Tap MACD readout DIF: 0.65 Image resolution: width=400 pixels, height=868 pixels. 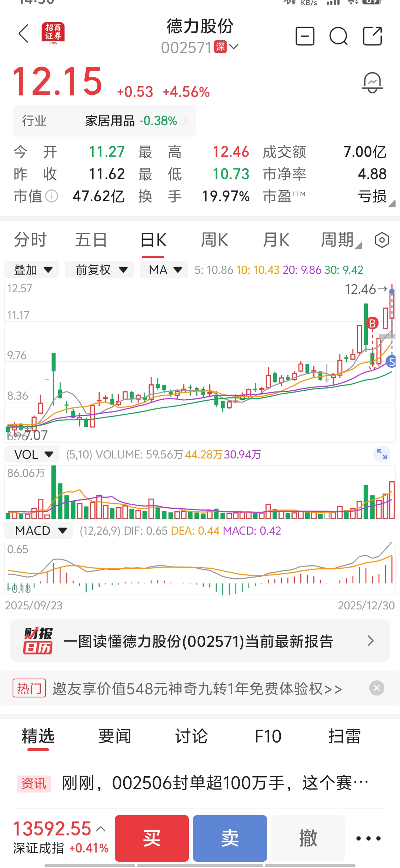pos(146,531)
